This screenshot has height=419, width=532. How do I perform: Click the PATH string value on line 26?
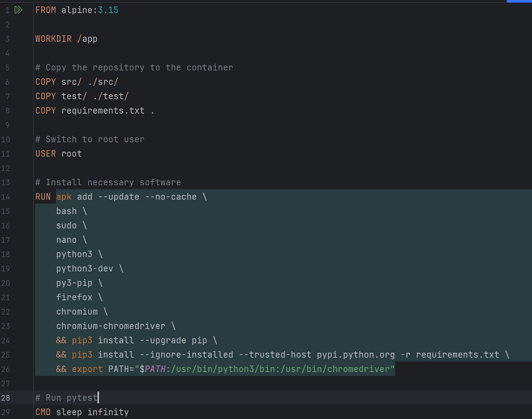click(x=265, y=369)
